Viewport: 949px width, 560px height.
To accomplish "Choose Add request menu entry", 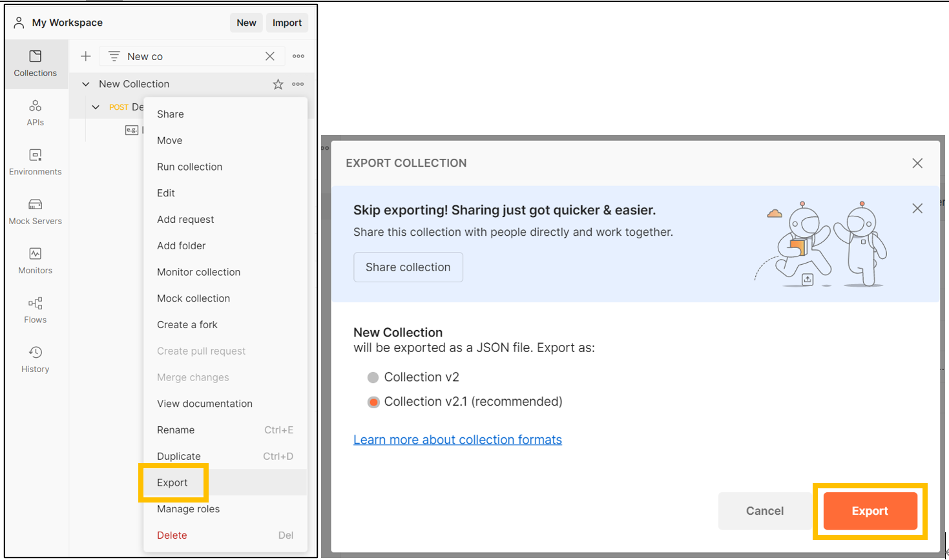I will point(225,220).
